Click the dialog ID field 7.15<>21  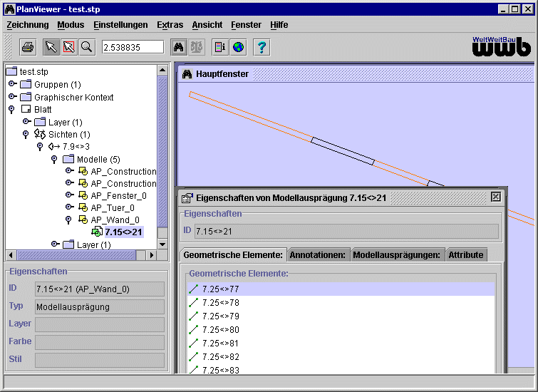click(346, 232)
